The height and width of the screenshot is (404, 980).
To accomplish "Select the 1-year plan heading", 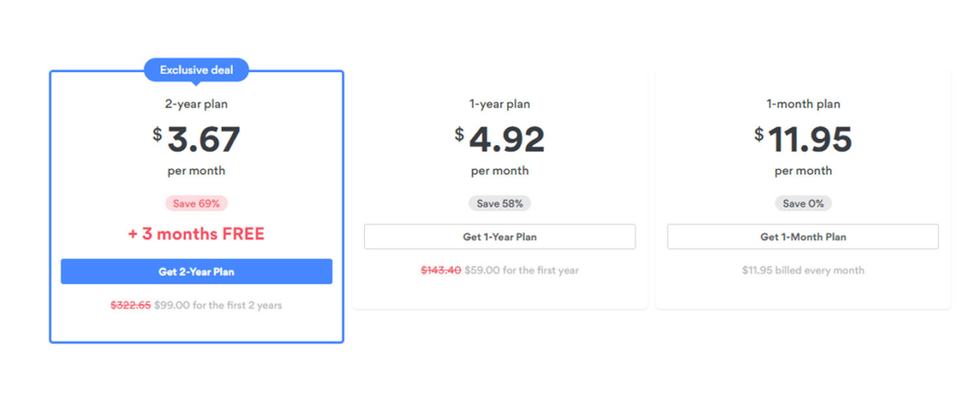I will click(500, 104).
